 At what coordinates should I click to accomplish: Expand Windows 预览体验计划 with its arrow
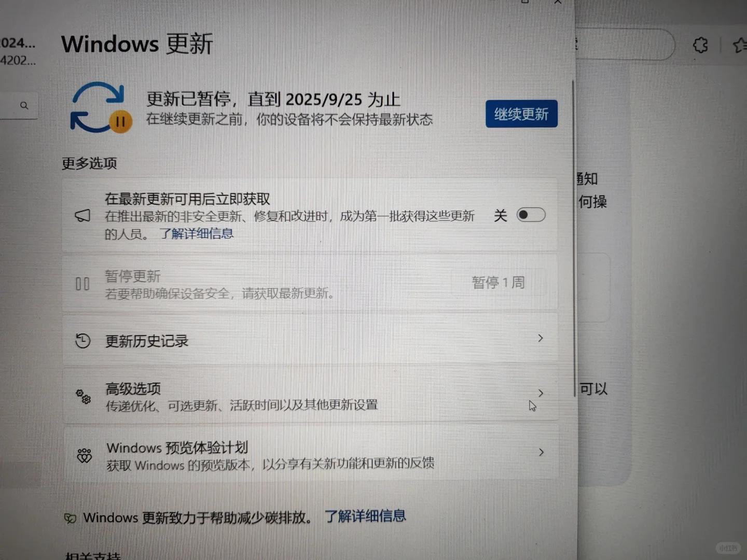542,452
